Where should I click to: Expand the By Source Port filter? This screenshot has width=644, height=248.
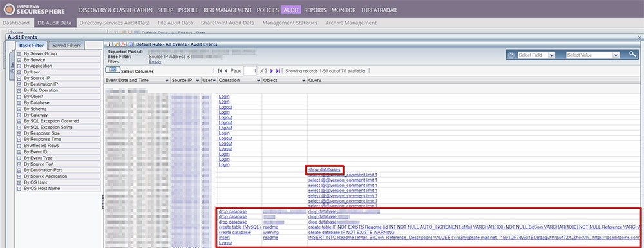point(19,164)
